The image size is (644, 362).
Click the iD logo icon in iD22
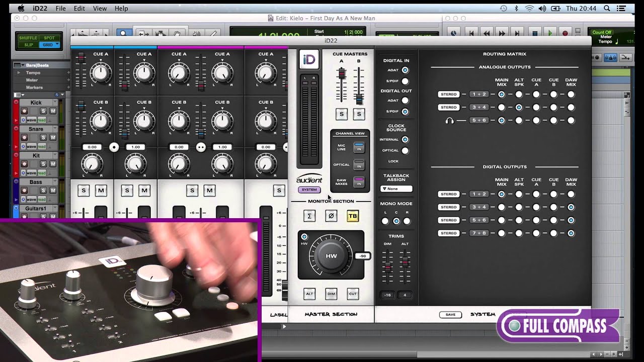[309, 60]
